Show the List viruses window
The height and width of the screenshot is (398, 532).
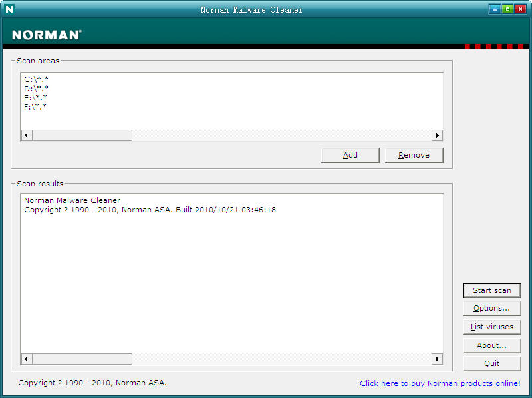(x=491, y=327)
